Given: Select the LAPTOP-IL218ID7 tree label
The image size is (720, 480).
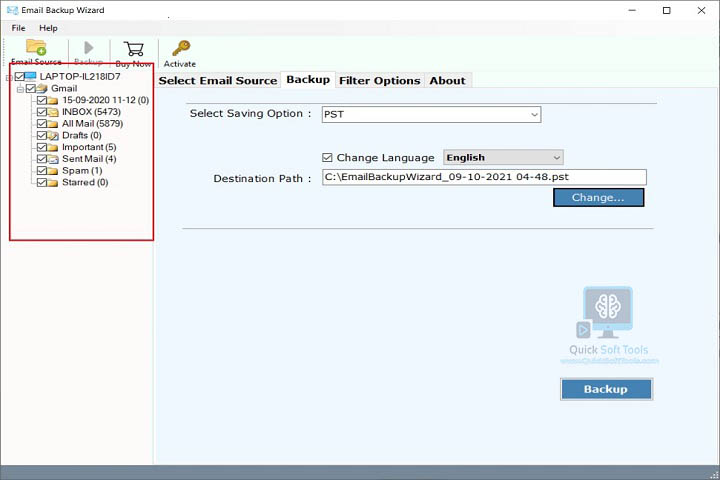Looking at the screenshot, I should tap(80, 76).
